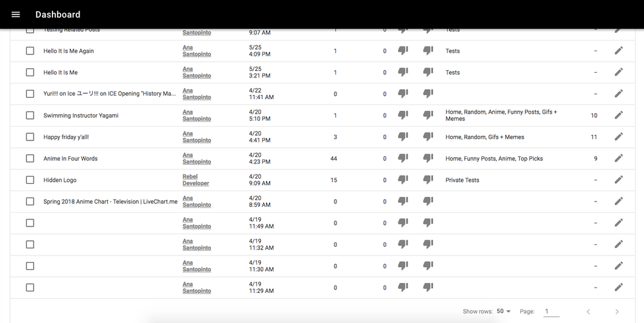The image size is (644, 323).
Task: Edit the 'Hidden Logo' post
Action: pyautogui.click(x=618, y=180)
